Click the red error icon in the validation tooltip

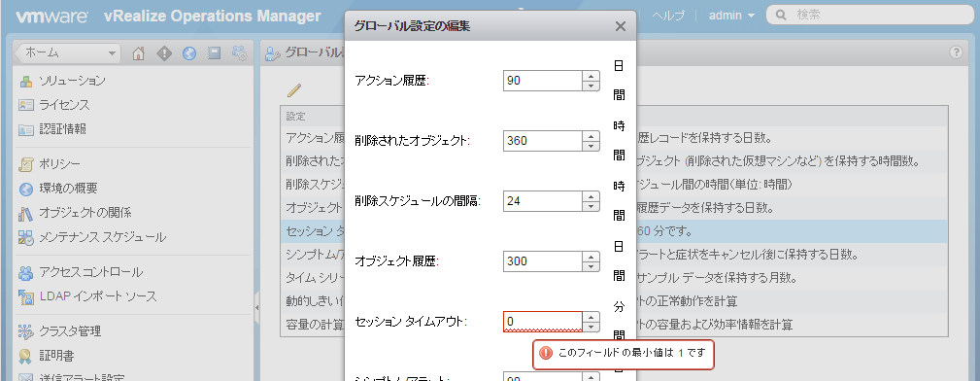546,354
